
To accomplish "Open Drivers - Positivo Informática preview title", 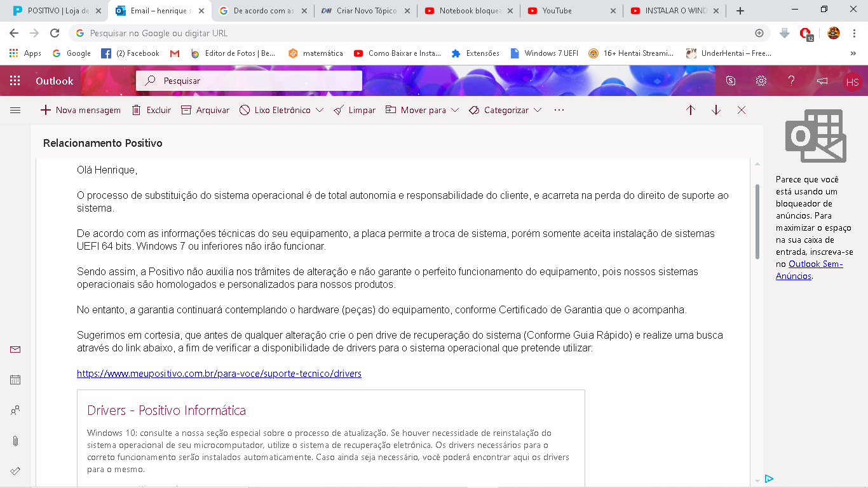I will click(166, 410).
